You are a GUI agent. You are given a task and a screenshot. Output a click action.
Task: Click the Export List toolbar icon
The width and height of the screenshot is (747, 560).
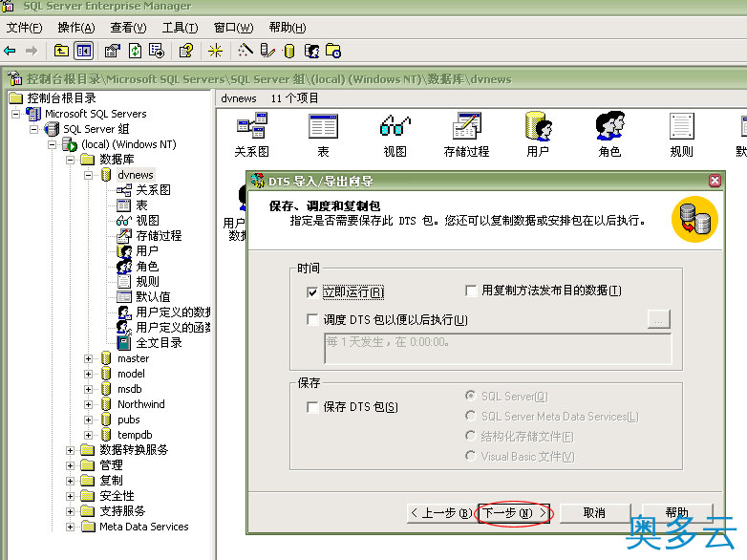tap(157, 51)
